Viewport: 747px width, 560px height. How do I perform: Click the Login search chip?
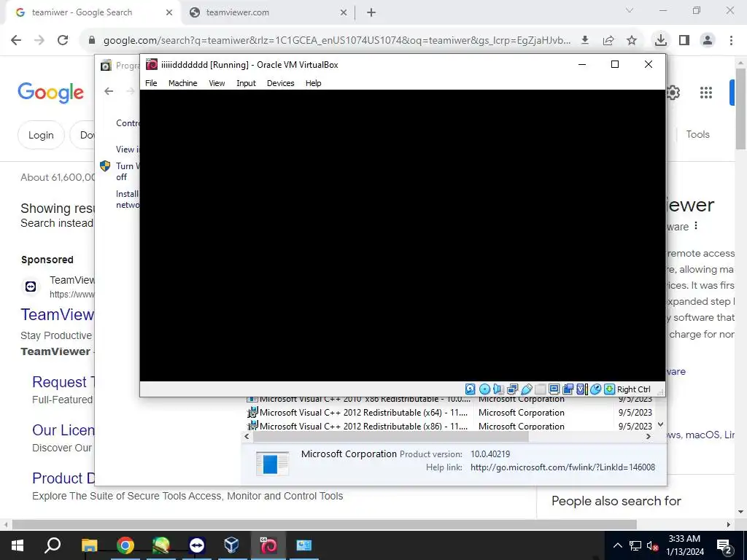coord(41,135)
